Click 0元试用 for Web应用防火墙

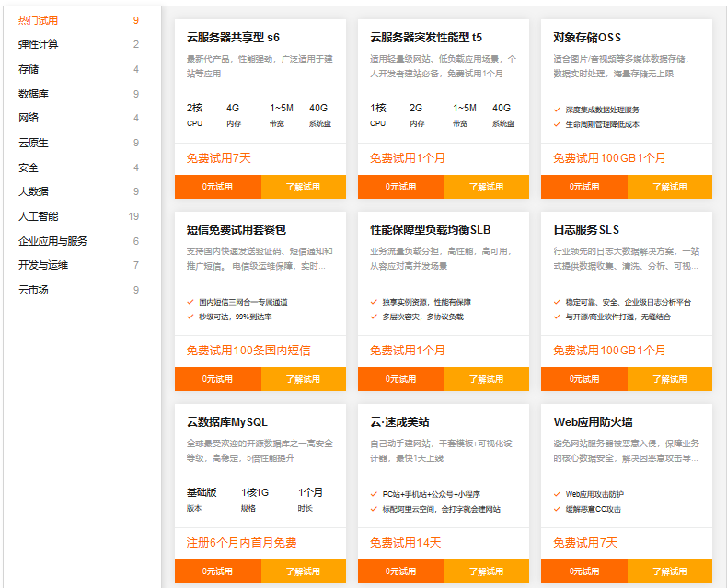pyautogui.click(x=584, y=571)
